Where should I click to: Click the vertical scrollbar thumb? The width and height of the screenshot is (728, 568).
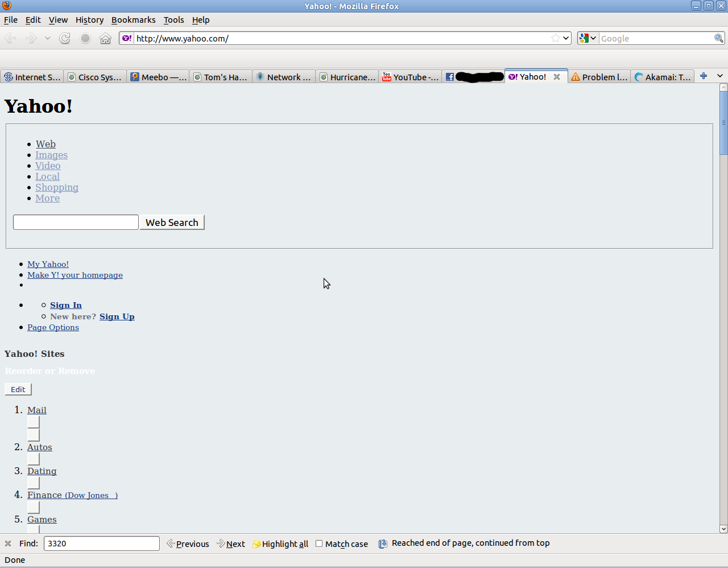pyautogui.click(x=723, y=123)
